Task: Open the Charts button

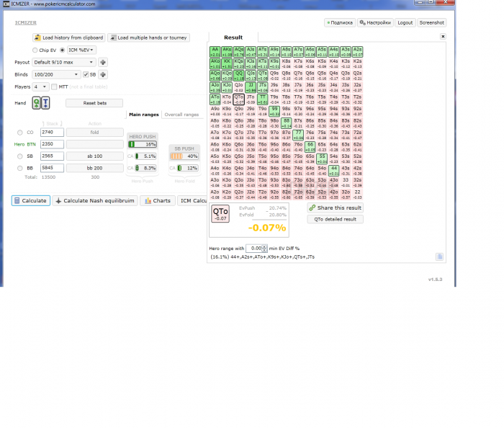Action: (x=158, y=200)
